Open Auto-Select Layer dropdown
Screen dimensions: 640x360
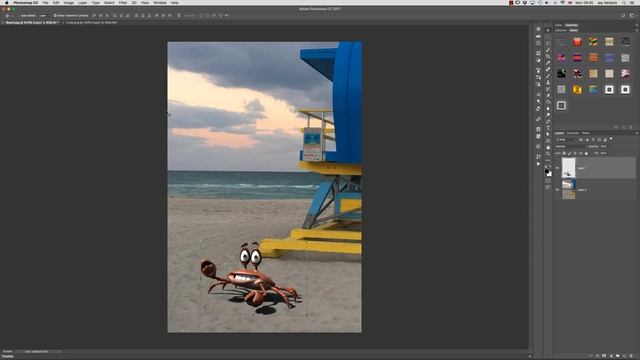point(44,16)
